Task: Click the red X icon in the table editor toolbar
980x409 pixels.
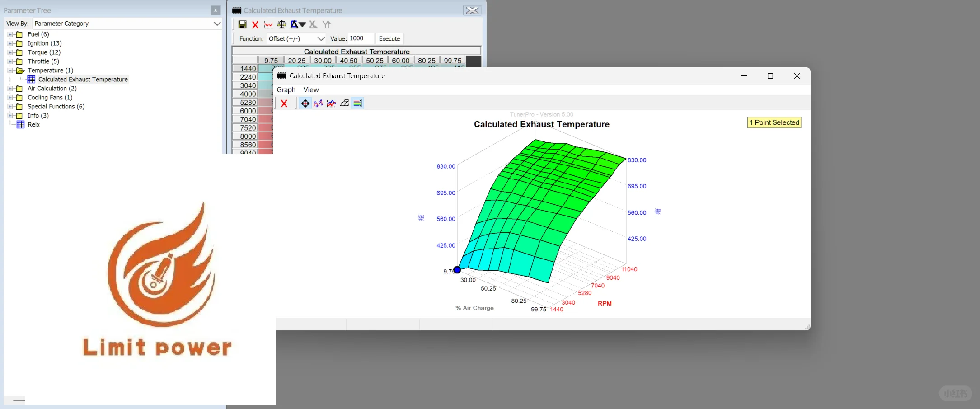Action: pos(255,24)
